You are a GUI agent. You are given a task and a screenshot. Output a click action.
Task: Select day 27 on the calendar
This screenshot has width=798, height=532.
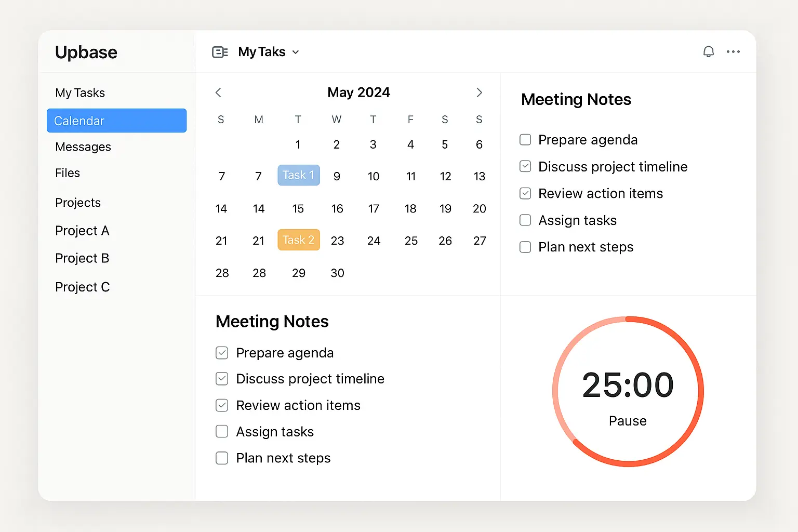[480, 241]
